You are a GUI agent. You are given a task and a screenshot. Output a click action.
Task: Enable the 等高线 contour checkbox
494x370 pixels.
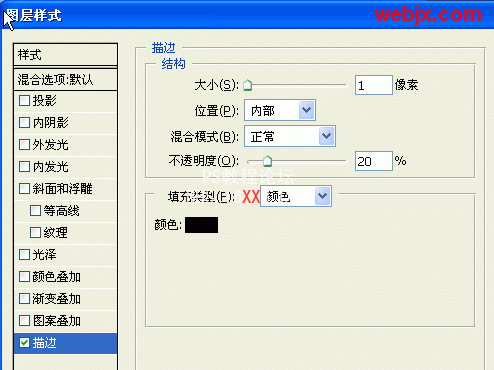tap(35, 210)
